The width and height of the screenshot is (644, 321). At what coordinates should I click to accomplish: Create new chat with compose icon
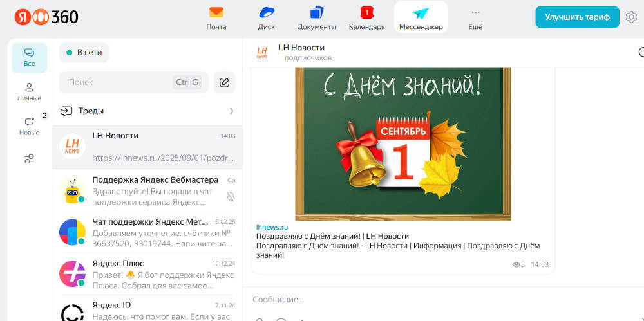coord(224,82)
